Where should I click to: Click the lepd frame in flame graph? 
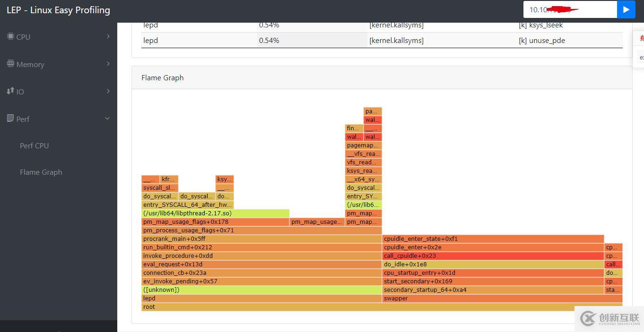(261, 298)
